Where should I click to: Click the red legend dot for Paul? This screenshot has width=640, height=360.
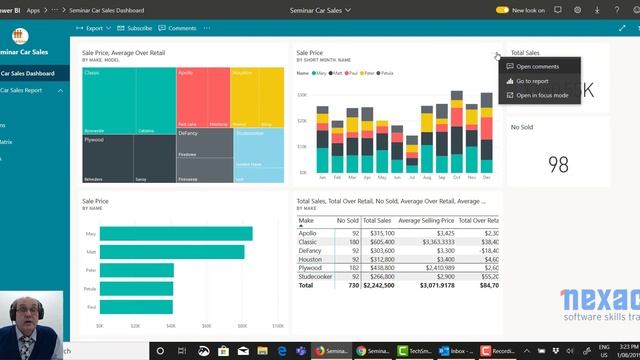coord(347,73)
